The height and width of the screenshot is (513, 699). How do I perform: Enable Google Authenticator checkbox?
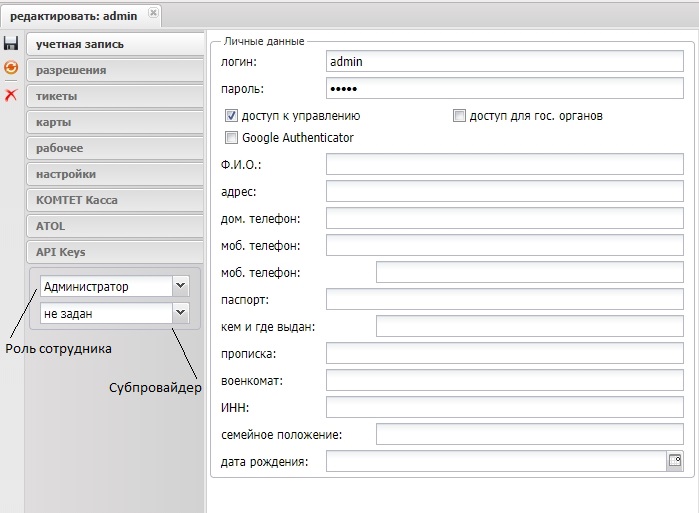click(232, 138)
